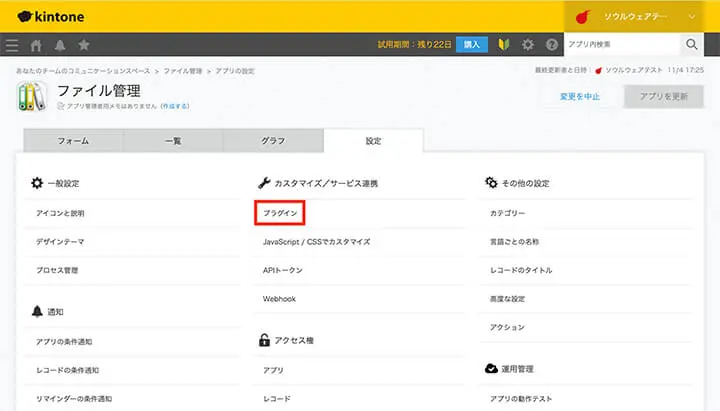Click the その他の設定 gears icon
Image resolution: width=720 pixels, height=411 pixels.
pyautogui.click(x=491, y=182)
